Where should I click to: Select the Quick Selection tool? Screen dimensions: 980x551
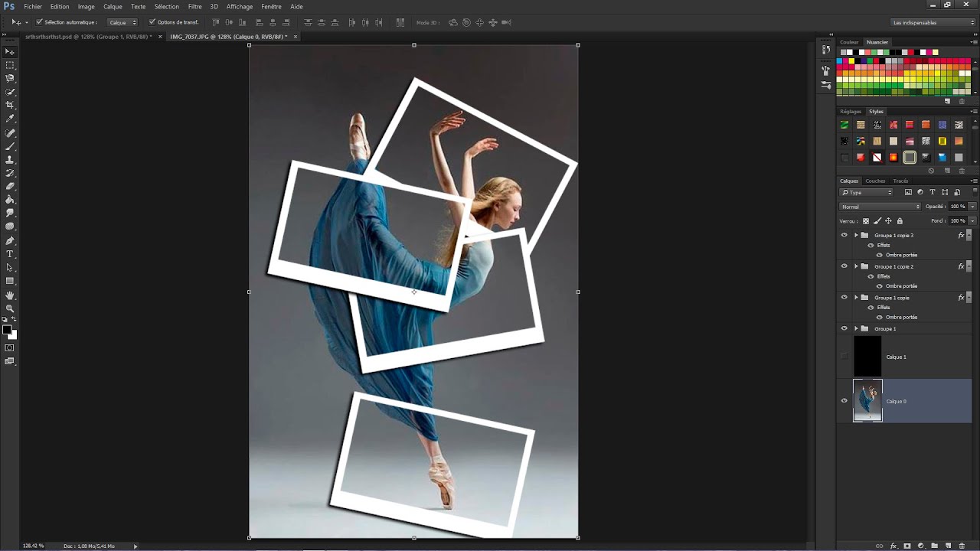[10, 92]
